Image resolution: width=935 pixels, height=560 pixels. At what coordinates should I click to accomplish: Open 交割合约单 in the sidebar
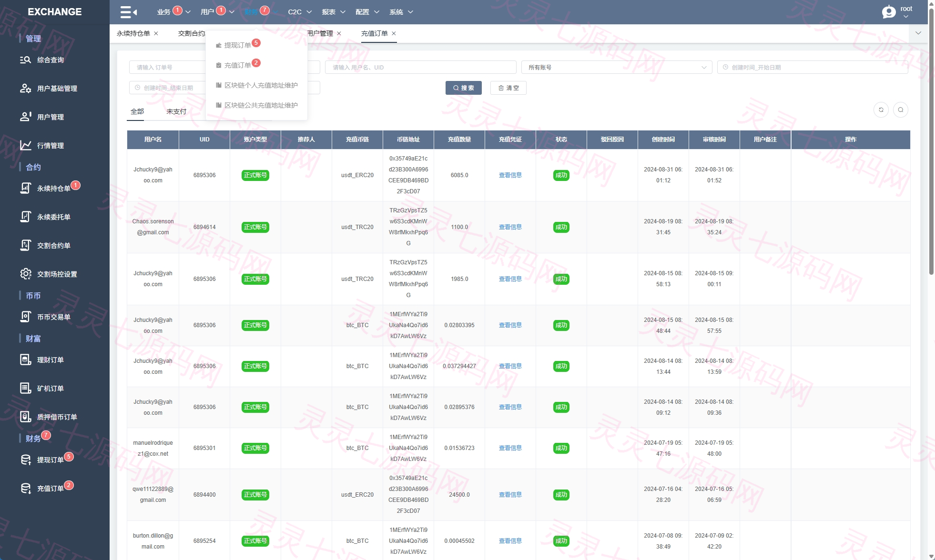(x=55, y=246)
